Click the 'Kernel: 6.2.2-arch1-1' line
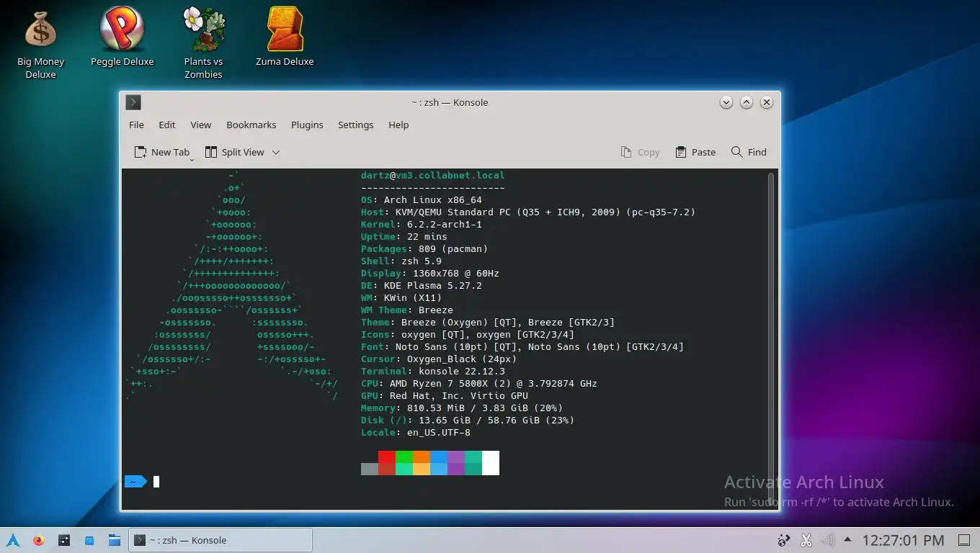Image resolution: width=980 pixels, height=553 pixels. 422,224
